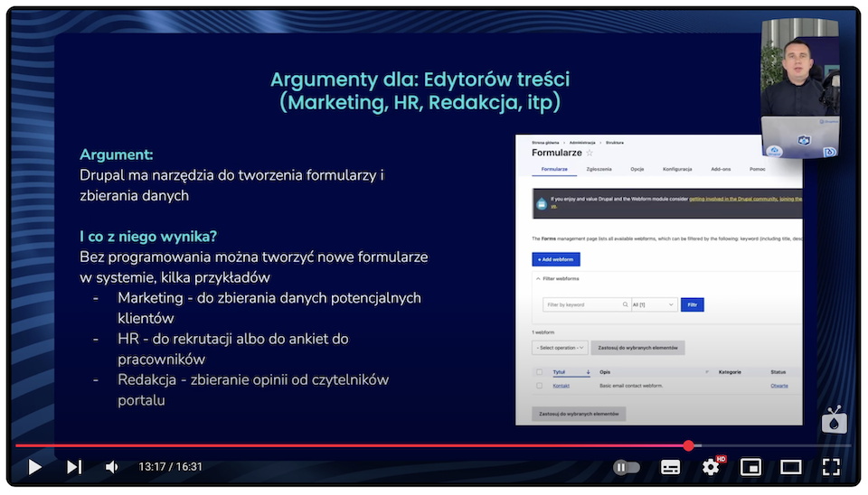Image resolution: width=868 pixels, height=495 pixels.
Task: Enter full screen mode
Action: tap(831, 467)
